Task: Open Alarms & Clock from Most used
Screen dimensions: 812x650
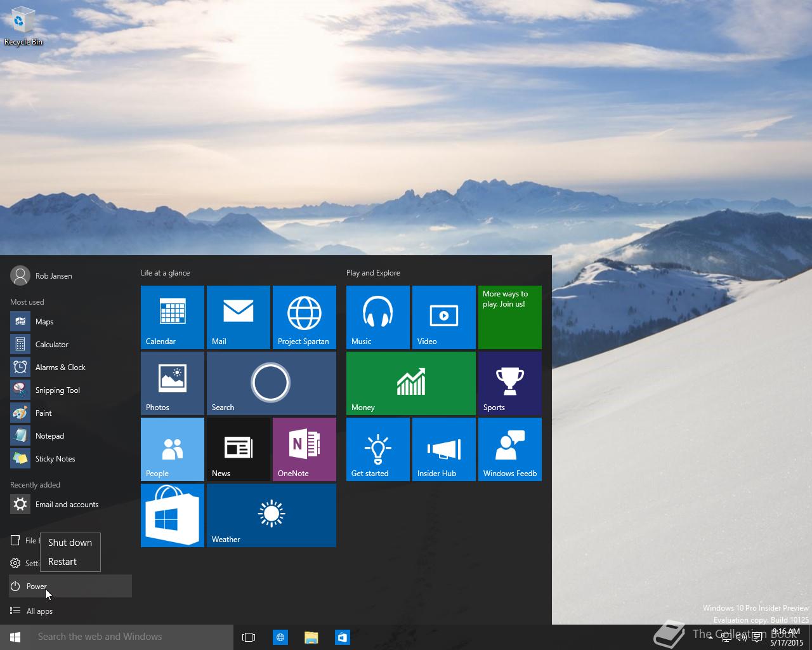Action: (70, 368)
